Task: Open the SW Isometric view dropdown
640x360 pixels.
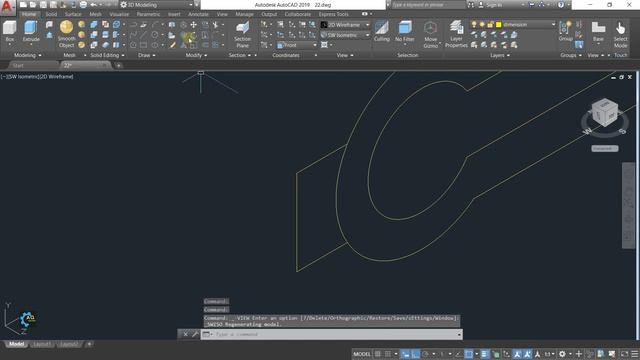Action: click(x=345, y=35)
